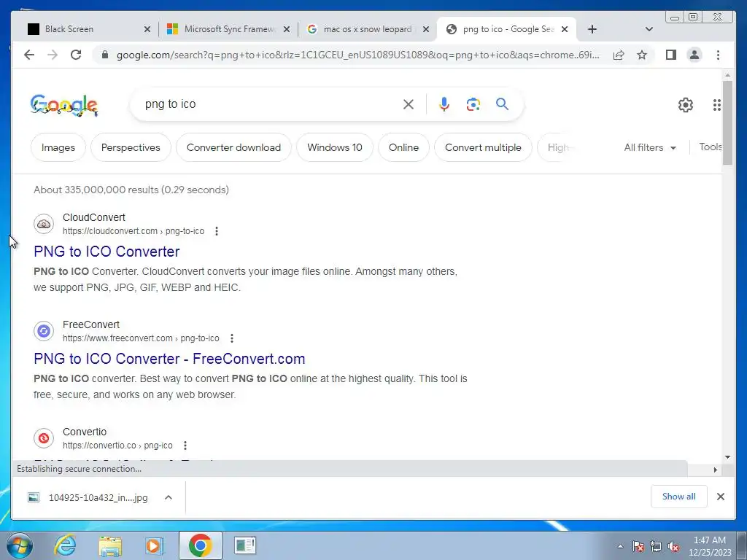Open the Windows Start menu
This screenshot has height=560, width=747.
[20, 545]
